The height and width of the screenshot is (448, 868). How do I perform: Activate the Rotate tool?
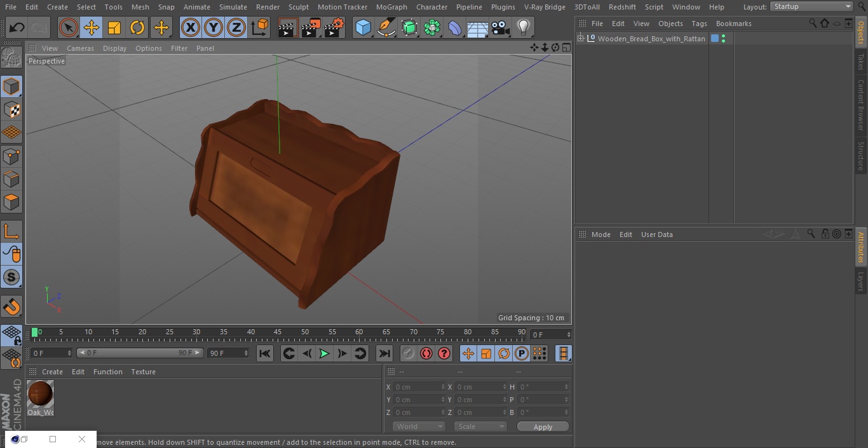point(137,28)
